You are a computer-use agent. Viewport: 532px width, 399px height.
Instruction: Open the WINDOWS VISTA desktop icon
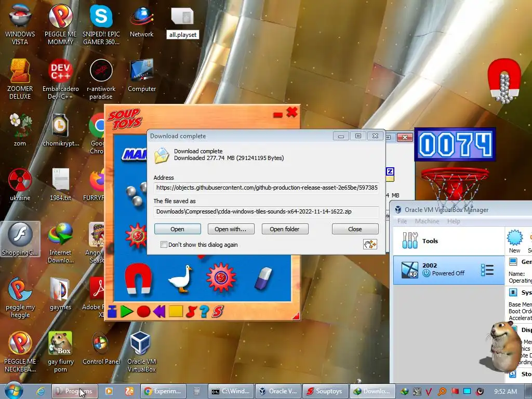[x=20, y=24]
